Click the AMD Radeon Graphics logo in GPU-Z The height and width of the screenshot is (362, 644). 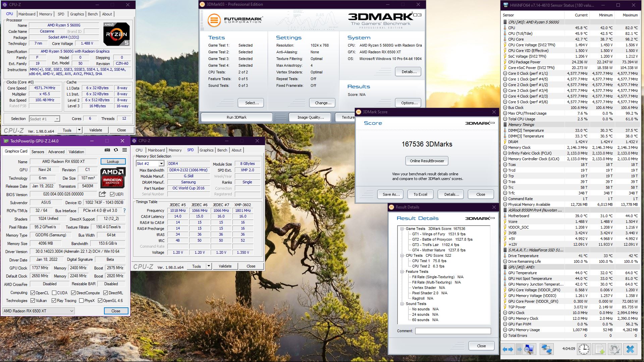click(113, 177)
